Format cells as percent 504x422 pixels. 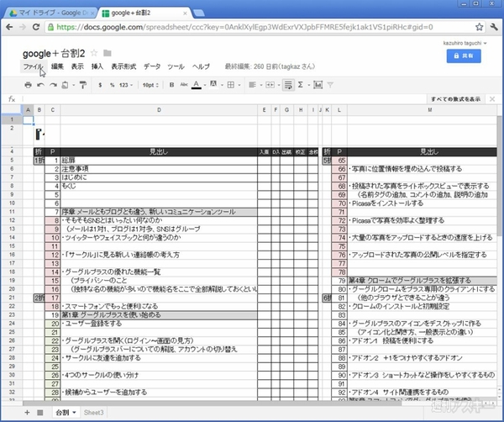click(113, 85)
